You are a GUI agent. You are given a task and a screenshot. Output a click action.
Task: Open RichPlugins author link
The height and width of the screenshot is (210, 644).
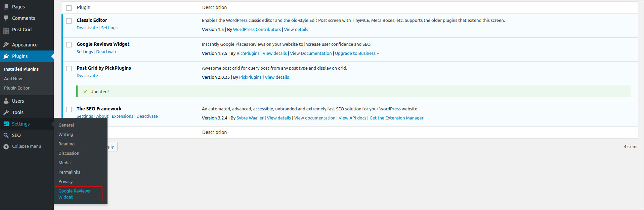pyautogui.click(x=248, y=54)
